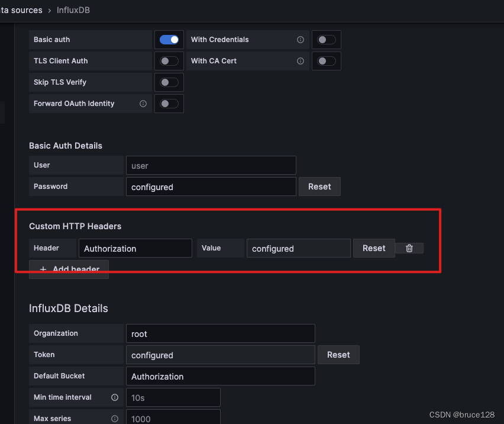Enable the With Credentials switch
The height and width of the screenshot is (424, 504).
pos(327,40)
